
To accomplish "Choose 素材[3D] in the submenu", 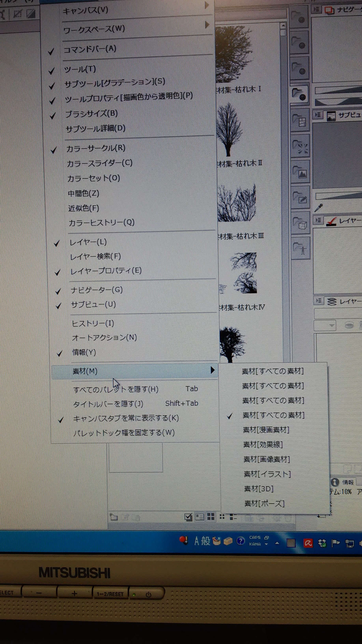I will pyautogui.click(x=259, y=489).
